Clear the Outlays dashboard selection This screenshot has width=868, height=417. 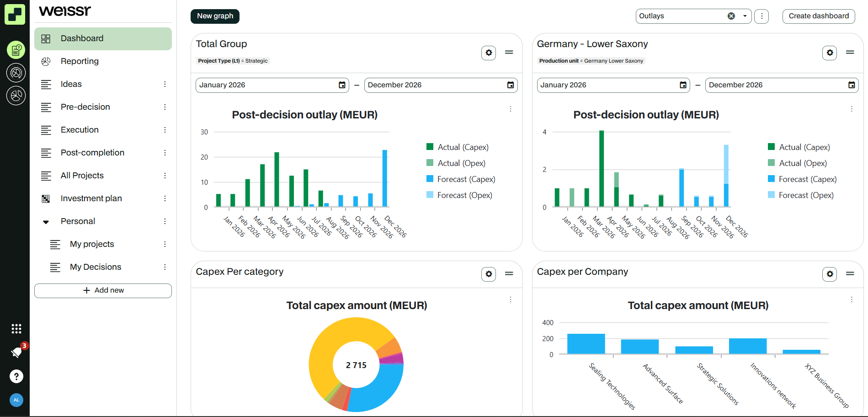click(x=731, y=16)
